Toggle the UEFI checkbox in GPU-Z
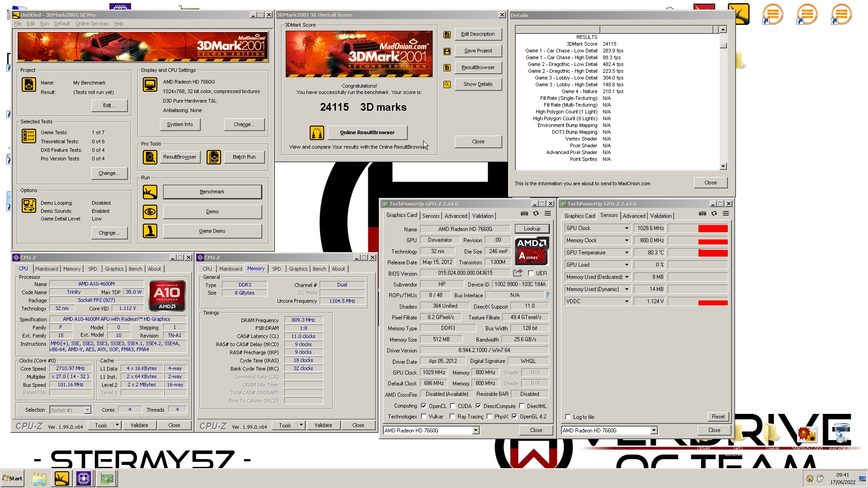868x488 pixels. (x=531, y=273)
